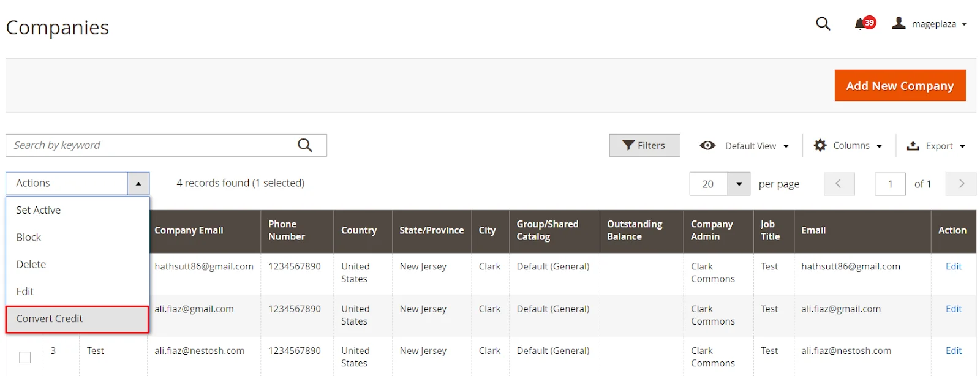Select Delete in the Actions menu
980x376 pixels.
31,264
